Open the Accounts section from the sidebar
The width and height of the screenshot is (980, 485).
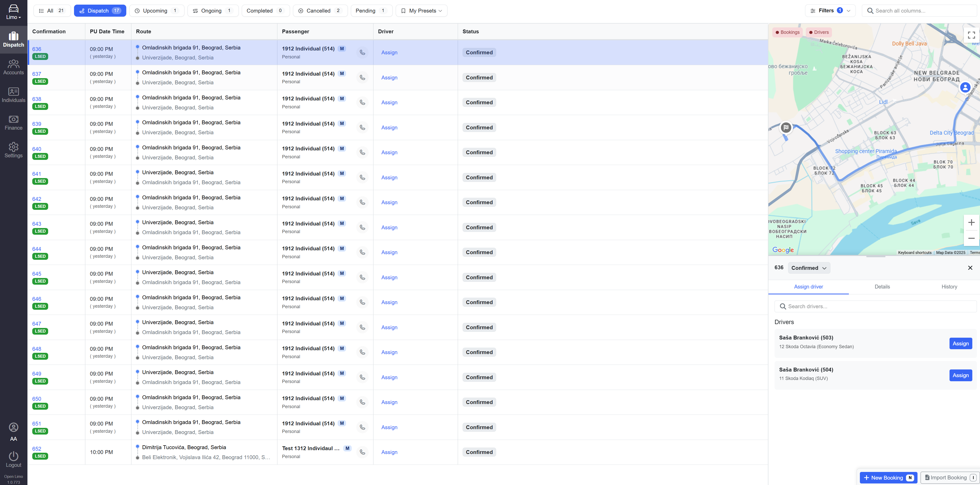click(13, 67)
